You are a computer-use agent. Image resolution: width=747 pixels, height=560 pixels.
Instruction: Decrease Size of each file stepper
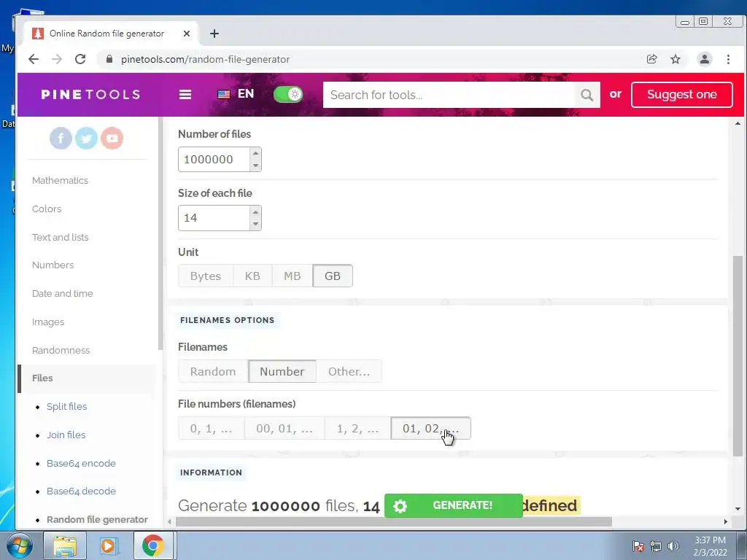[255, 224]
